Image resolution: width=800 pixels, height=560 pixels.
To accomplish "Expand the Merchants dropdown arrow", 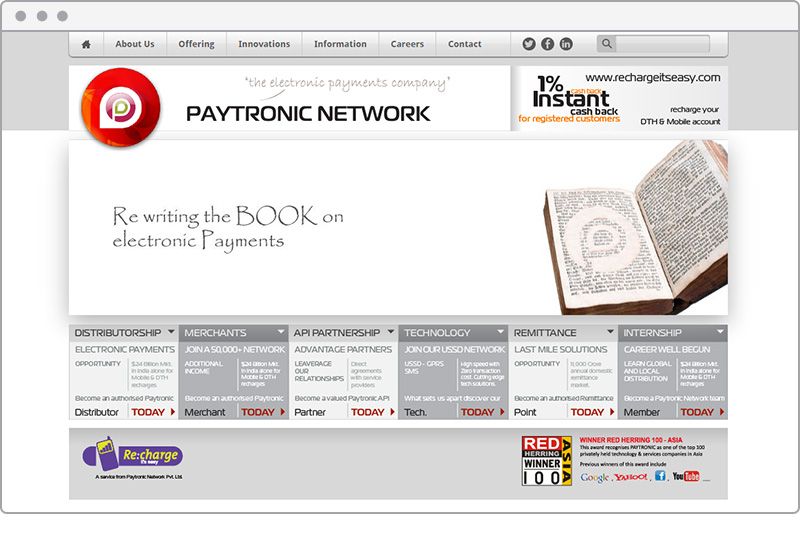I will pos(281,332).
